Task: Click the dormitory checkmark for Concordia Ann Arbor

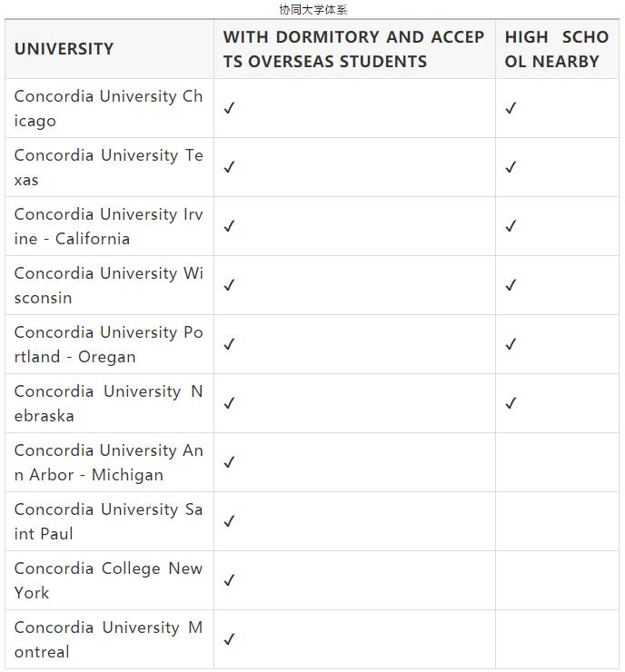Action: tap(229, 462)
